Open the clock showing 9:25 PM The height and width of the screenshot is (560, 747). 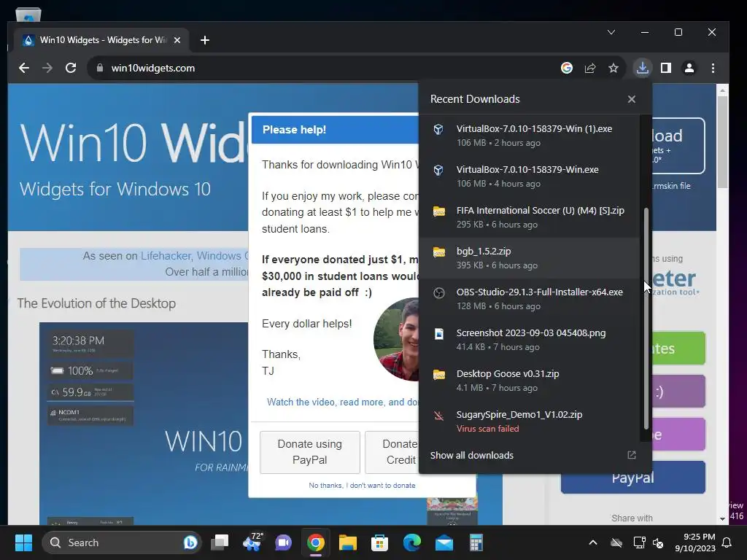[x=695, y=542]
